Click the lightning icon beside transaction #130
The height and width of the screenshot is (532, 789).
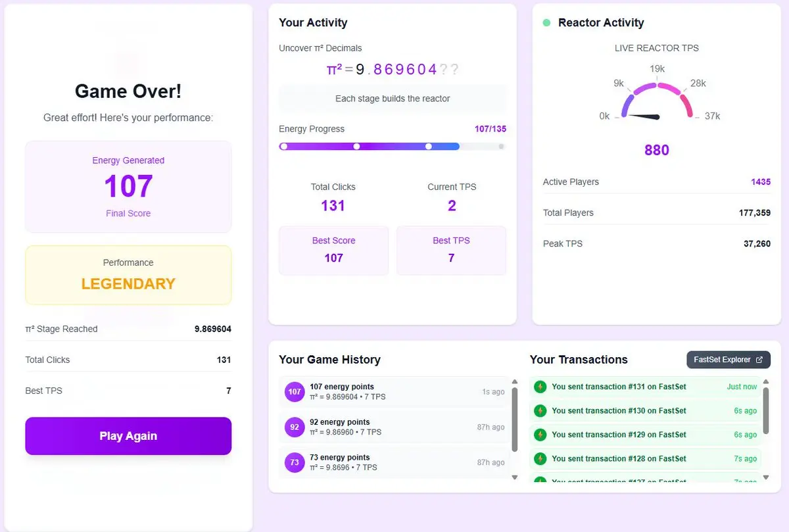(x=540, y=410)
